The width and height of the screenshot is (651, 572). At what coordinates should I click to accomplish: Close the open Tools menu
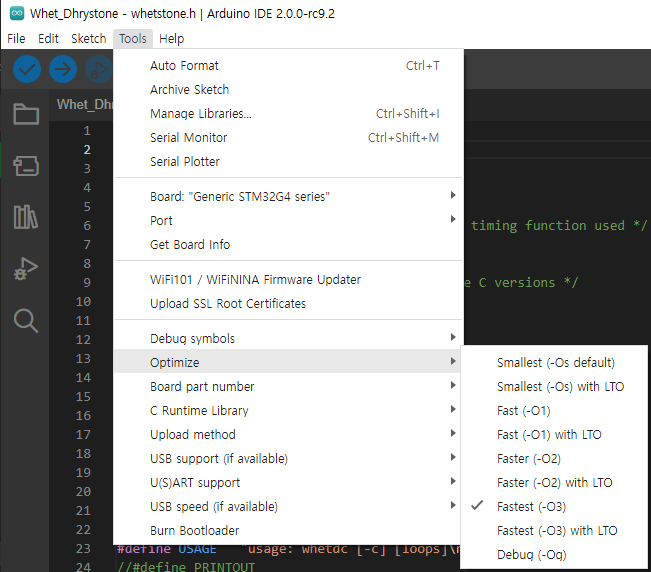point(133,39)
